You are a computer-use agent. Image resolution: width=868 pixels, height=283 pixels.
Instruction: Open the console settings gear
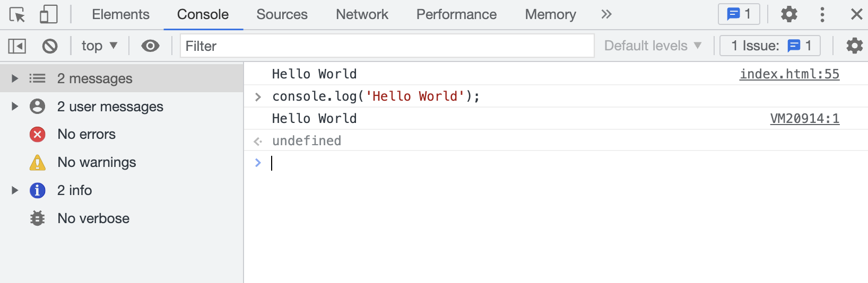(x=854, y=46)
